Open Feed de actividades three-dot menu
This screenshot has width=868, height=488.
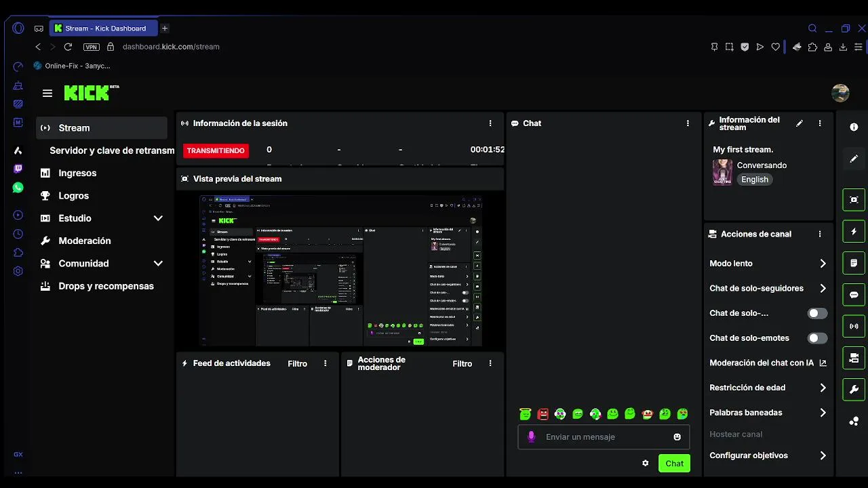325,363
